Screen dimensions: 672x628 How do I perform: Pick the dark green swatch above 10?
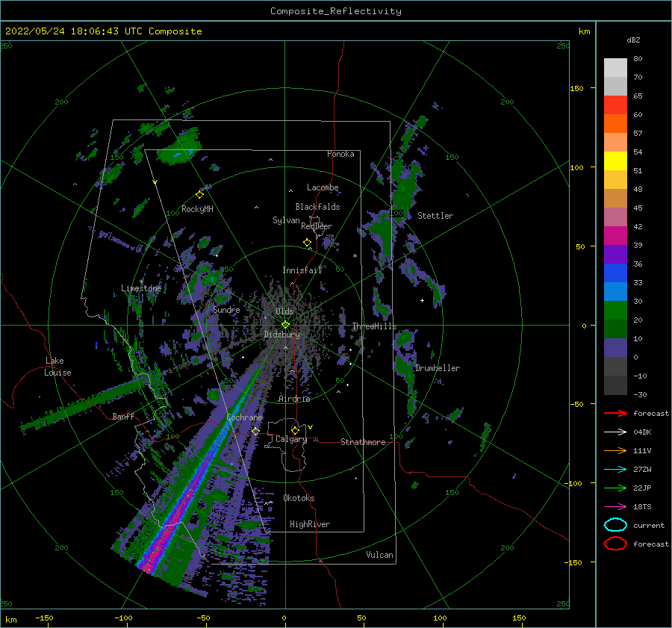(x=615, y=329)
